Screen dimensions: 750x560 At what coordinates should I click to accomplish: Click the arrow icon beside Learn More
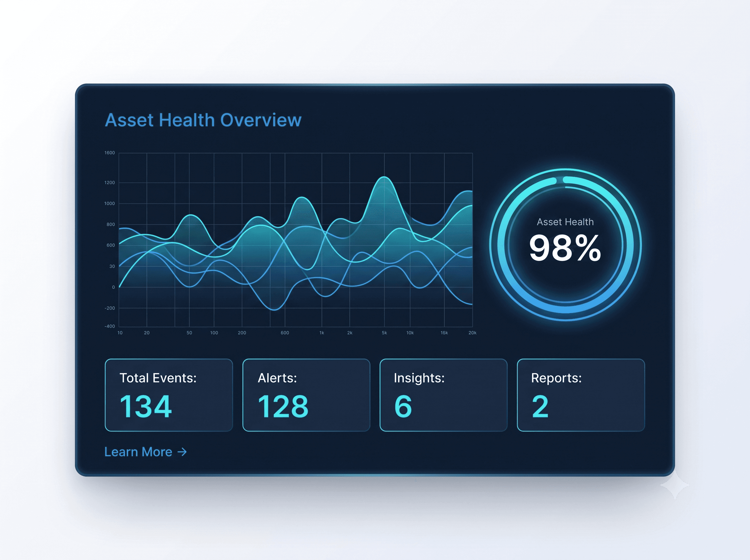[x=182, y=452]
